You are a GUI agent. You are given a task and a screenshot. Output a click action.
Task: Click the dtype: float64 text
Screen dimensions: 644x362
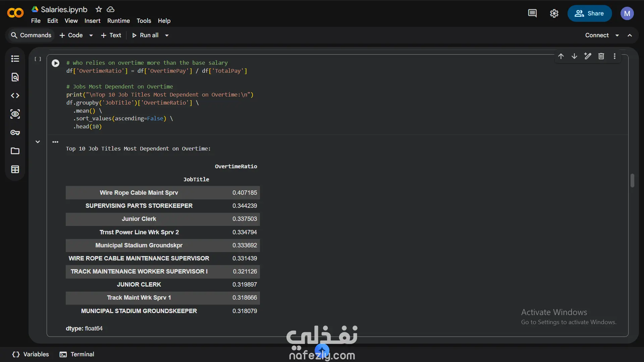(84, 328)
